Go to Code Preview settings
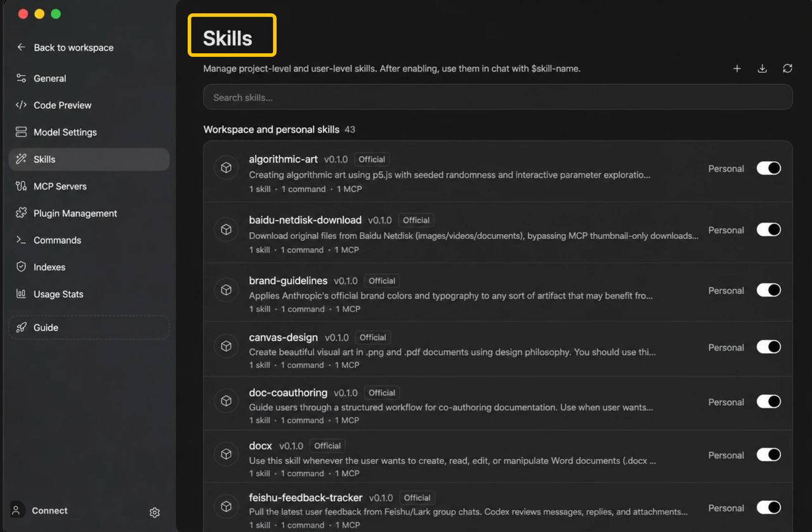Viewport: 812px width, 532px height. pos(89,105)
